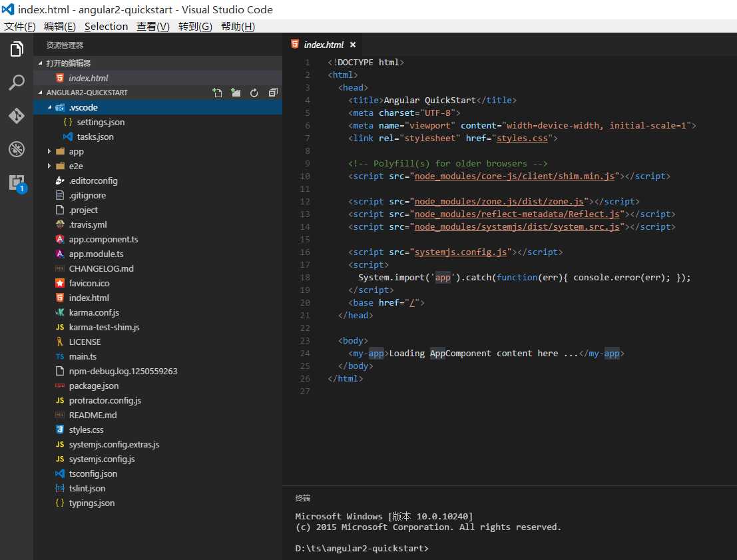Open README.md in explorer
This screenshot has width=737, height=560.
click(158, 415)
